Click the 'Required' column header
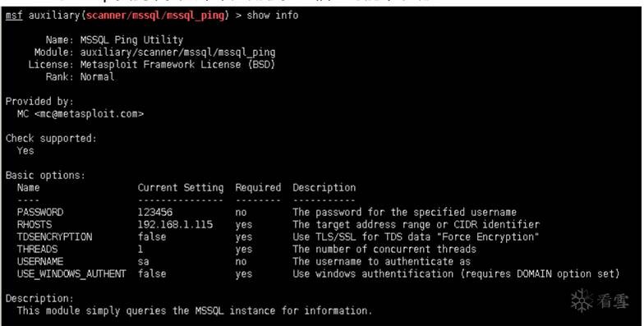This screenshot has height=326, width=644. click(x=258, y=187)
